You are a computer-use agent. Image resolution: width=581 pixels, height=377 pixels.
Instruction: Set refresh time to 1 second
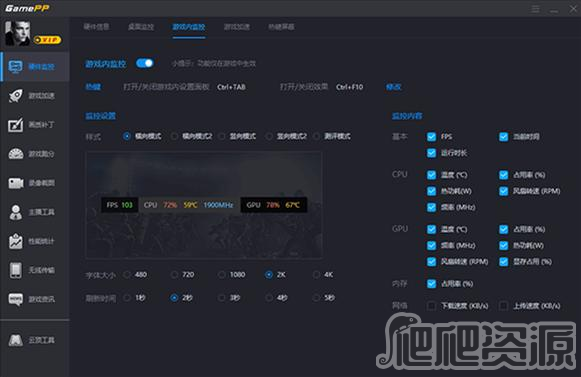pyautogui.click(x=127, y=298)
